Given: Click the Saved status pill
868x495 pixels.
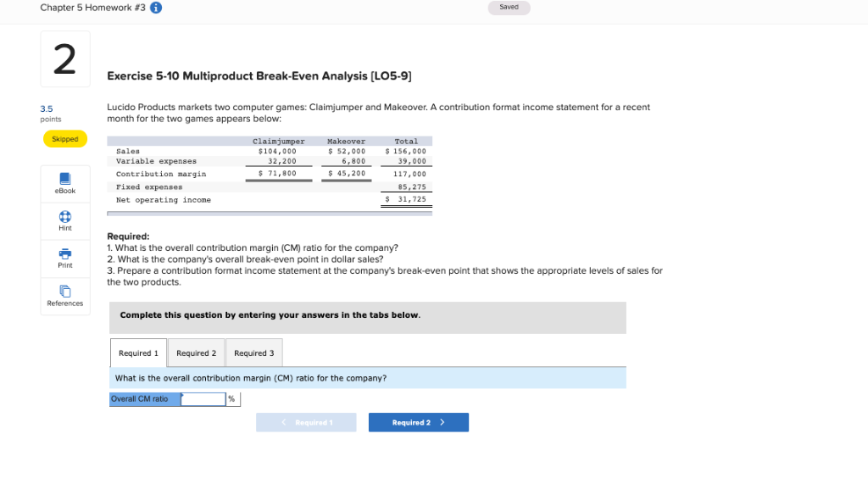Looking at the screenshot, I should (509, 7).
